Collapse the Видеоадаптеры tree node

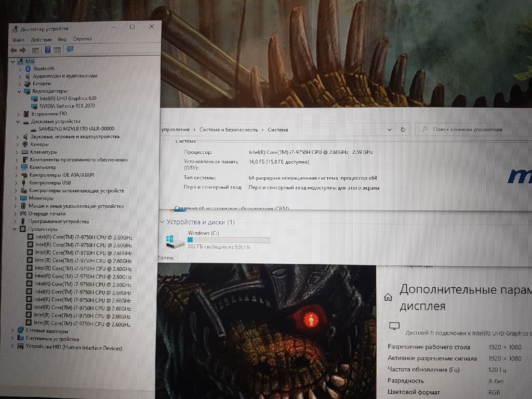pyautogui.click(x=19, y=91)
